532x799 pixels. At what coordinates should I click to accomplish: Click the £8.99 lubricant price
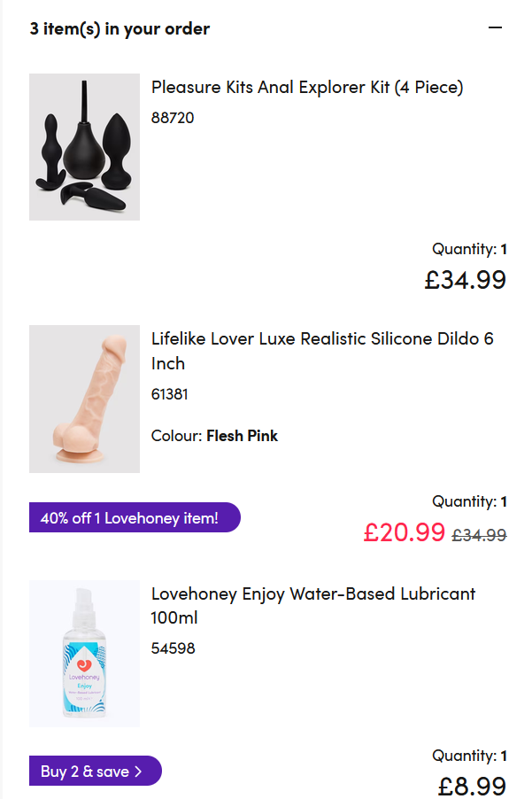tap(472, 787)
